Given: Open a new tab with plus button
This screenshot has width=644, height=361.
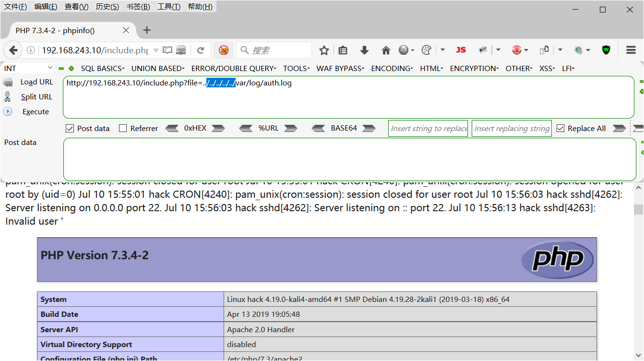Looking at the screenshot, I should point(147,30).
